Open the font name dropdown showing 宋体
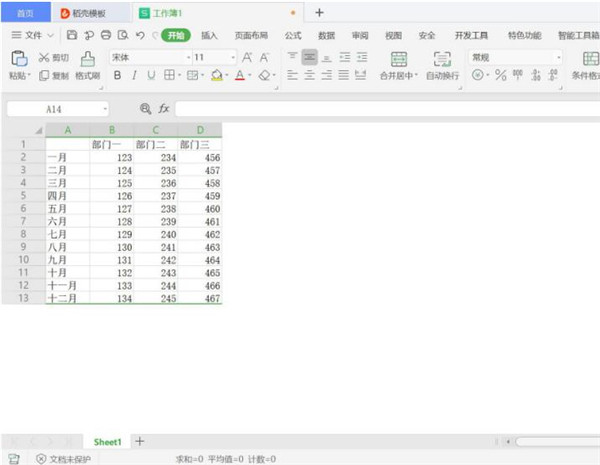600x465 pixels. (151, 57)
